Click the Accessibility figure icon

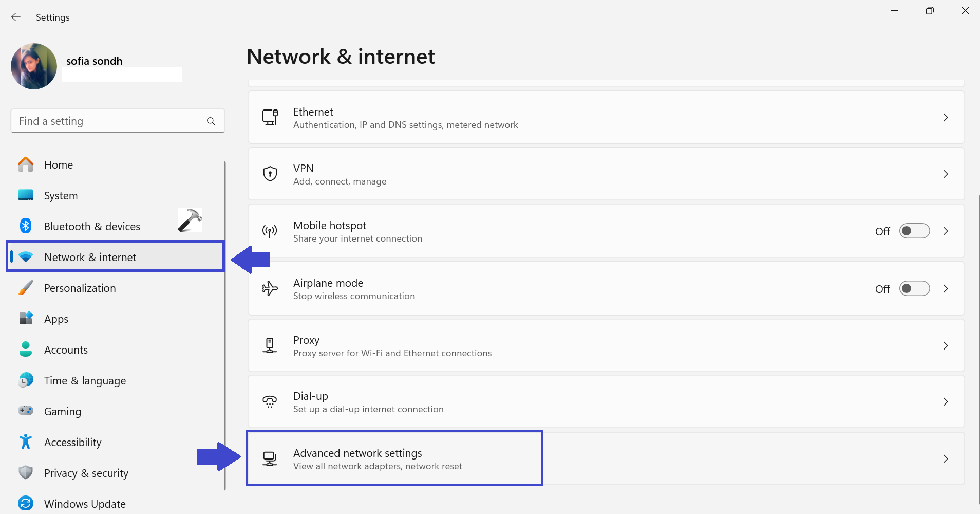click(x=26, y=442)
